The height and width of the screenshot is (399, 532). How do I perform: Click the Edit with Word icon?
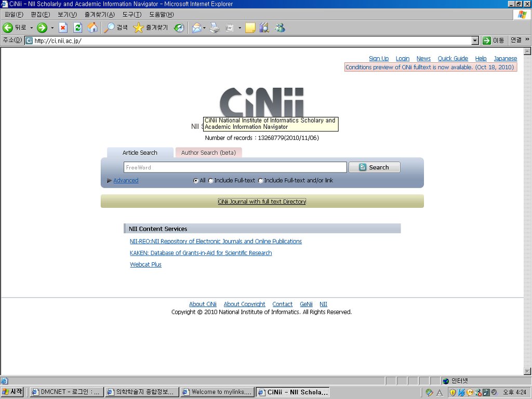(x=230, y=28)
